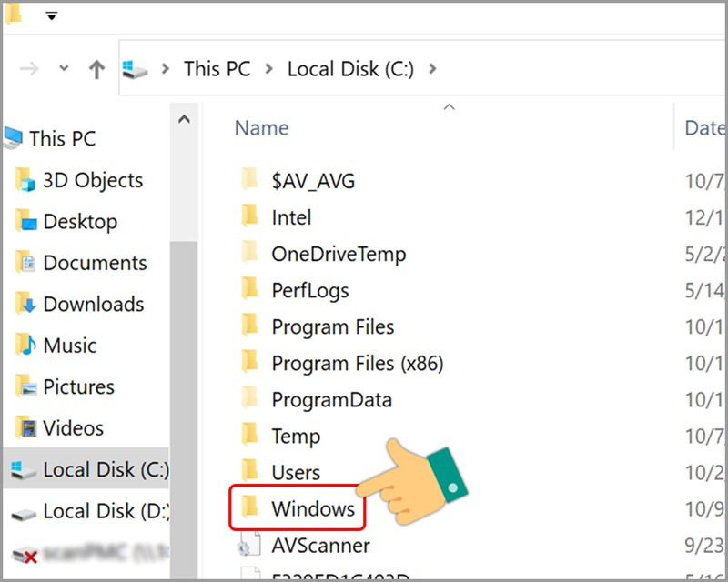Sort files by the Name column header

(x=261, y=127)
